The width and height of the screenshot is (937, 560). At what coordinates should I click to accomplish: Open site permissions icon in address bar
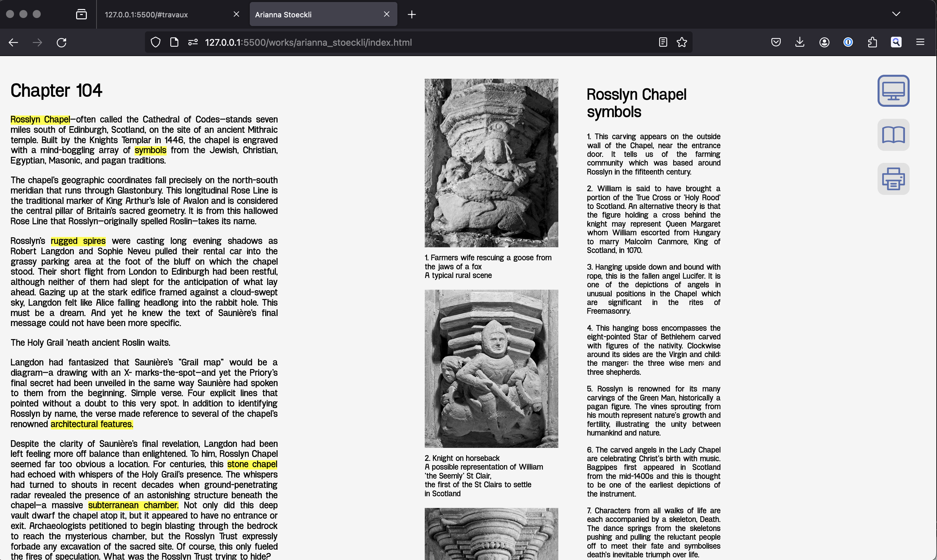tap(193, 42)
